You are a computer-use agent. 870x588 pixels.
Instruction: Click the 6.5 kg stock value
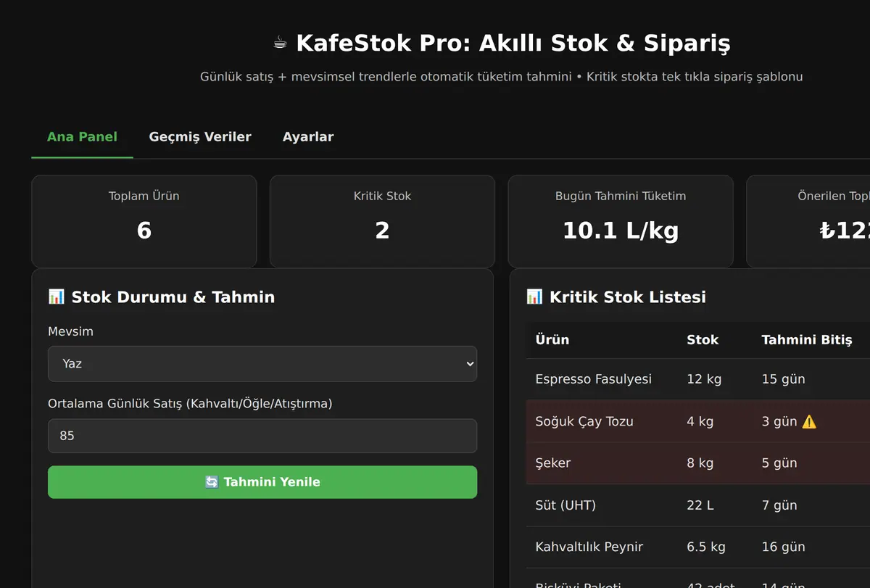[705, 547]
